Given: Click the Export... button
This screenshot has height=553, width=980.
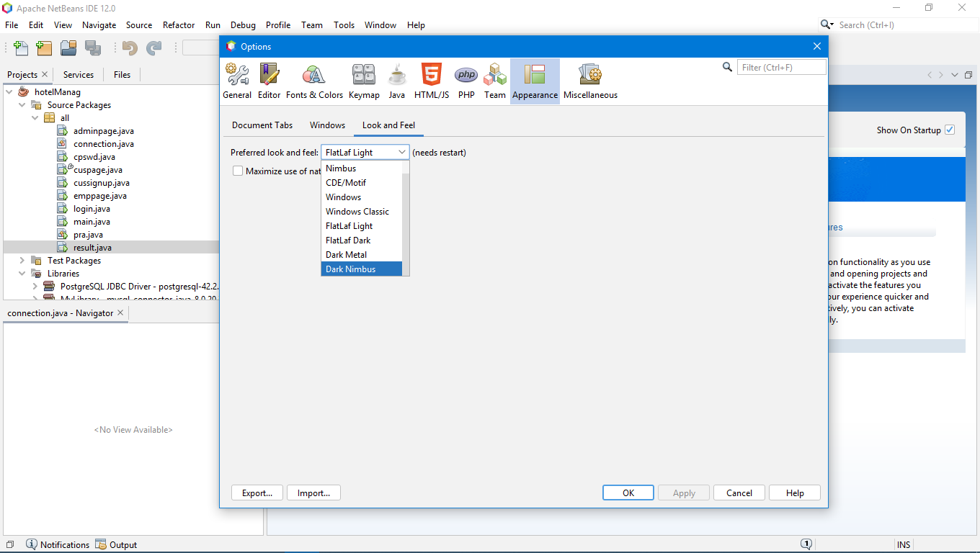Looking at the screenshot, I should [257, 493].
